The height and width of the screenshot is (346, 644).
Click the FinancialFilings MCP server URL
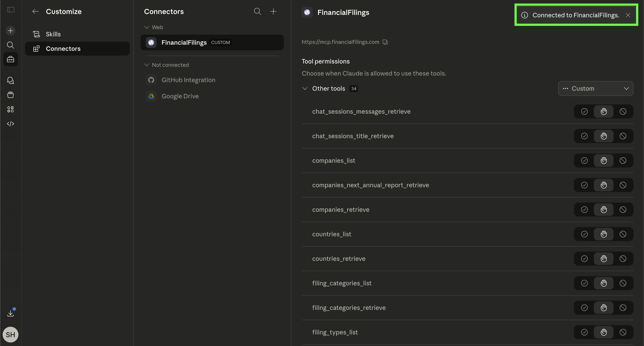[x=340, y=42]
